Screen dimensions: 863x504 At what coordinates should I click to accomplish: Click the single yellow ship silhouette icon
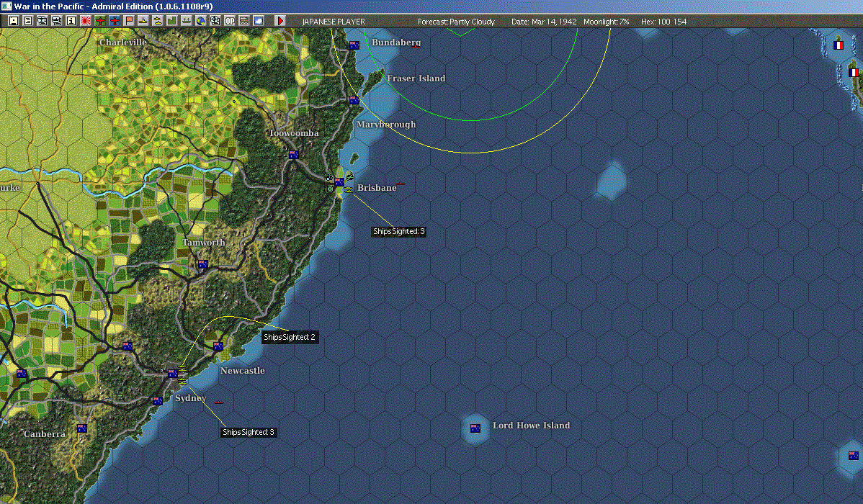[143, 21]
